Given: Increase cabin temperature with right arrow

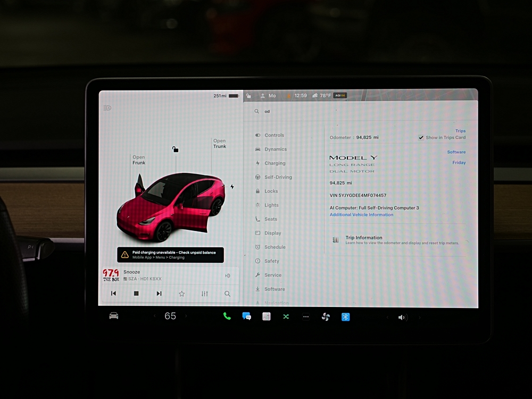Looking at the screenshot, I should (x=186, y=316).
